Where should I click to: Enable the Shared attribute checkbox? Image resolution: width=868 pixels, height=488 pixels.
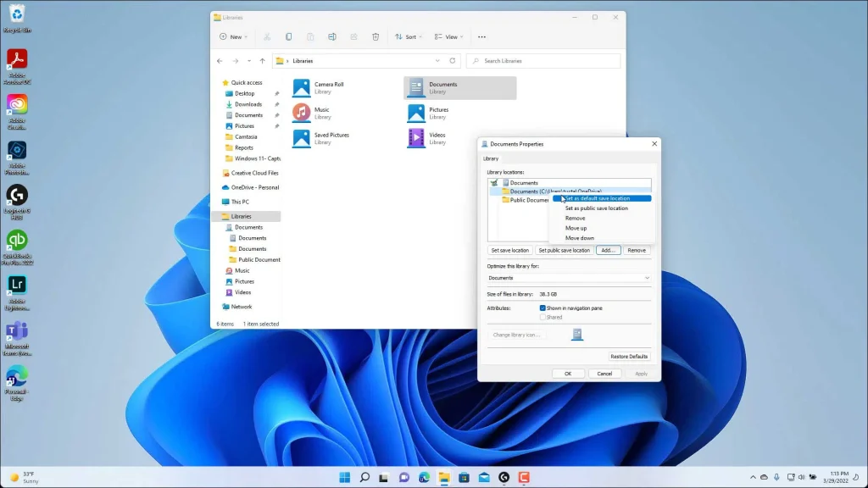543,317
